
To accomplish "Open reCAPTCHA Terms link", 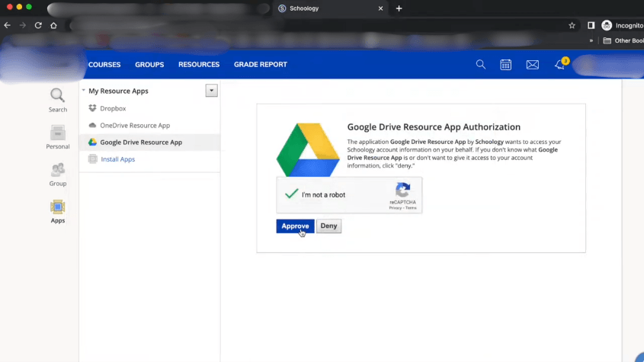I will point(411,208).
